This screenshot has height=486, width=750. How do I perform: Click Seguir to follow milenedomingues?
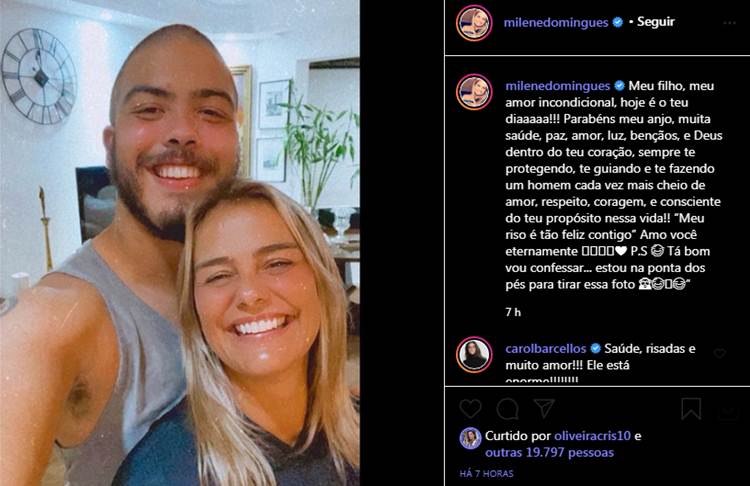pyautogui.click(x=656, y=22)
